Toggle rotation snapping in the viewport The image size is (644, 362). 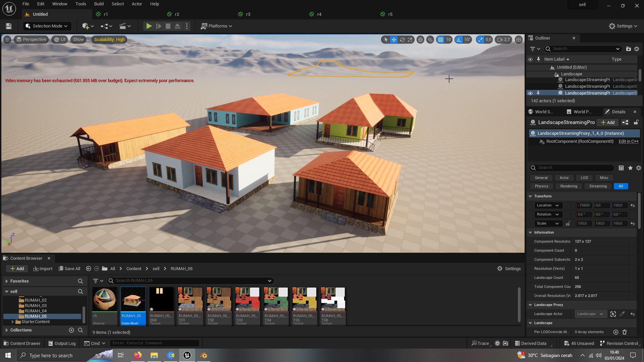(459, 40)
